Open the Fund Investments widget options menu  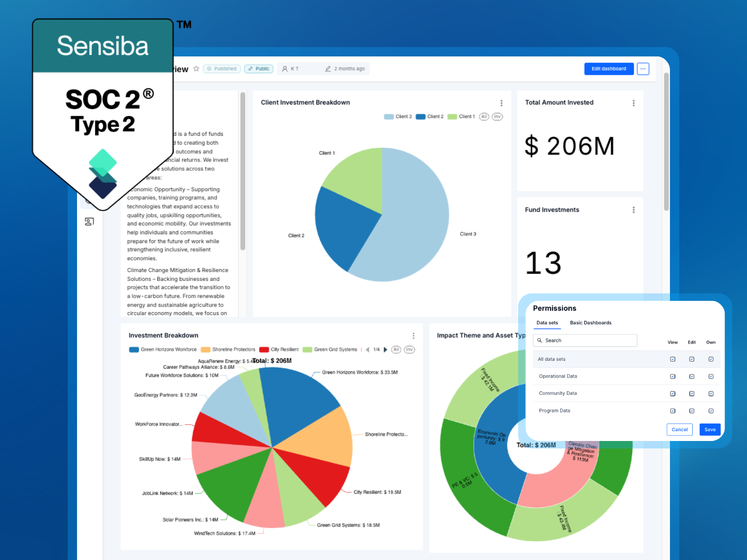coord(634,210)
